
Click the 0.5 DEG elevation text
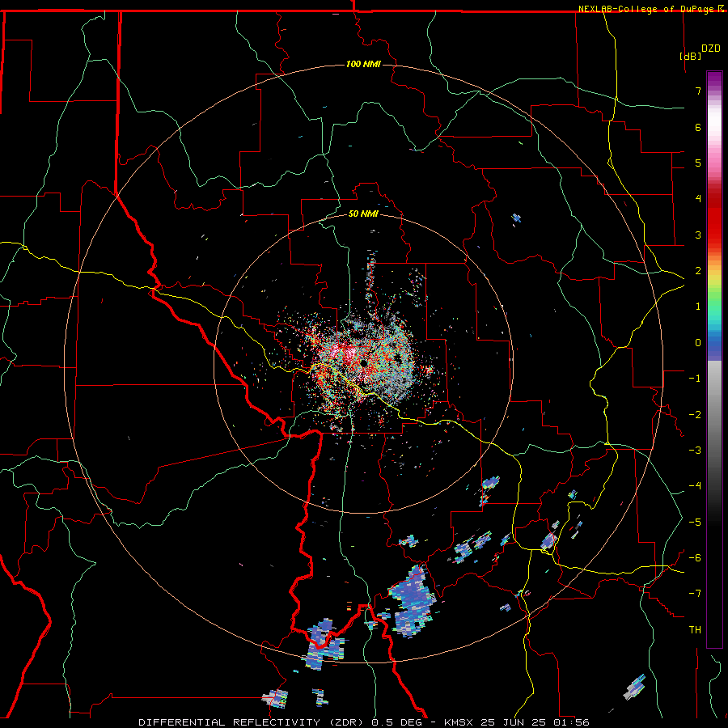pyautogui.click(x=396, y=722)
